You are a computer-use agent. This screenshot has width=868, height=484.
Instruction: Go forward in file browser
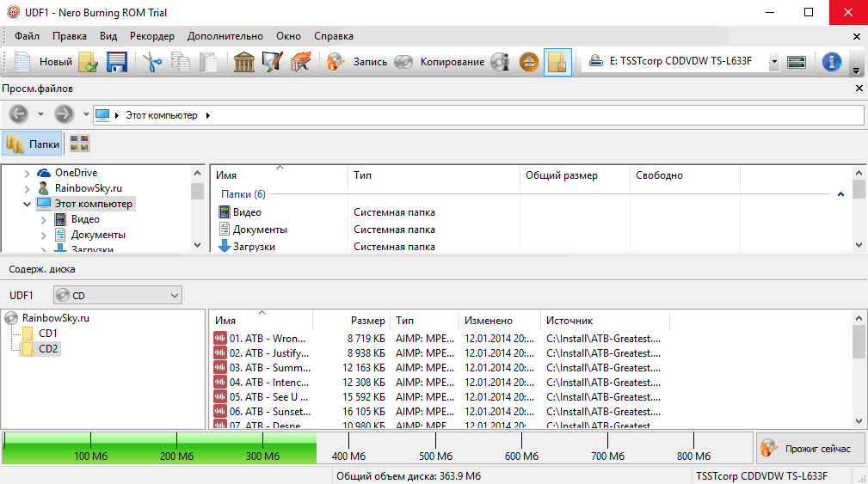64,114
